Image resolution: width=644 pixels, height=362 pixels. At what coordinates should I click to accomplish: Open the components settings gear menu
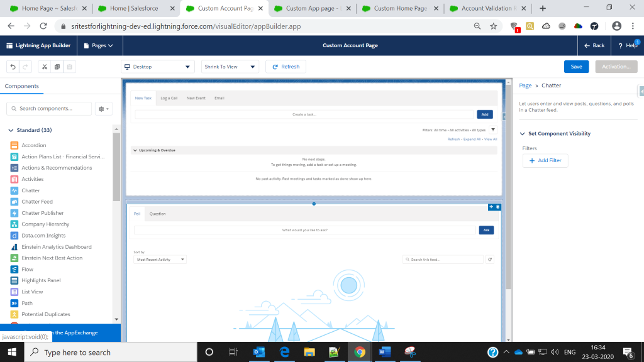click(103, 109)
